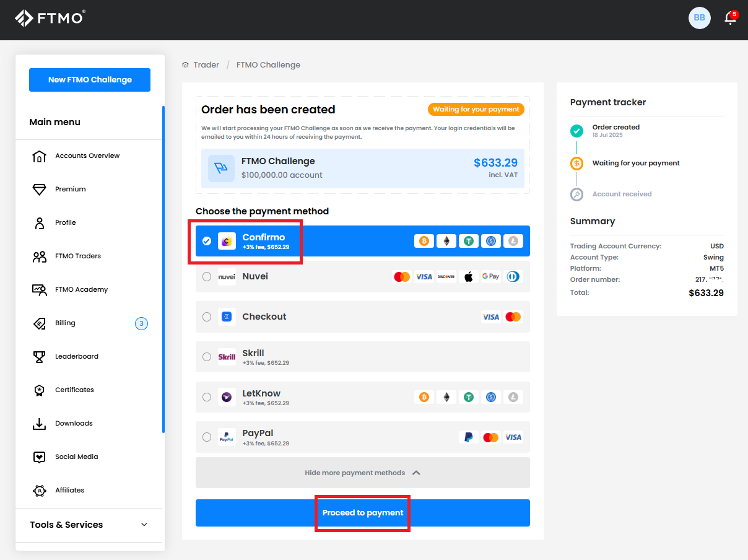The width and height of the screenshot is (748, 560).
Task: Click the Downloads arrow icon
Action: click(39, 424)
